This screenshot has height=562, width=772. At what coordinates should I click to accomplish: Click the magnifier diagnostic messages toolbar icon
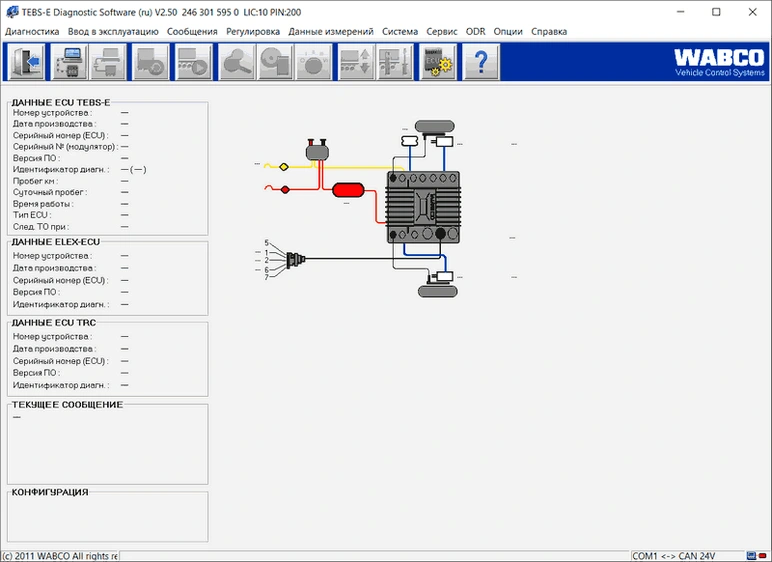[237, 62]
